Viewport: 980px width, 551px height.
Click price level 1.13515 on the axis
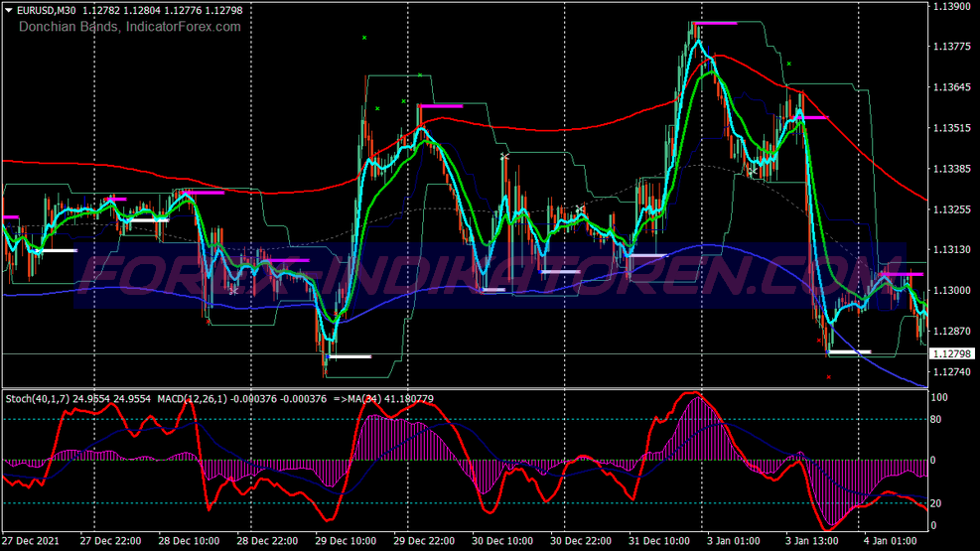coord(951,128)
